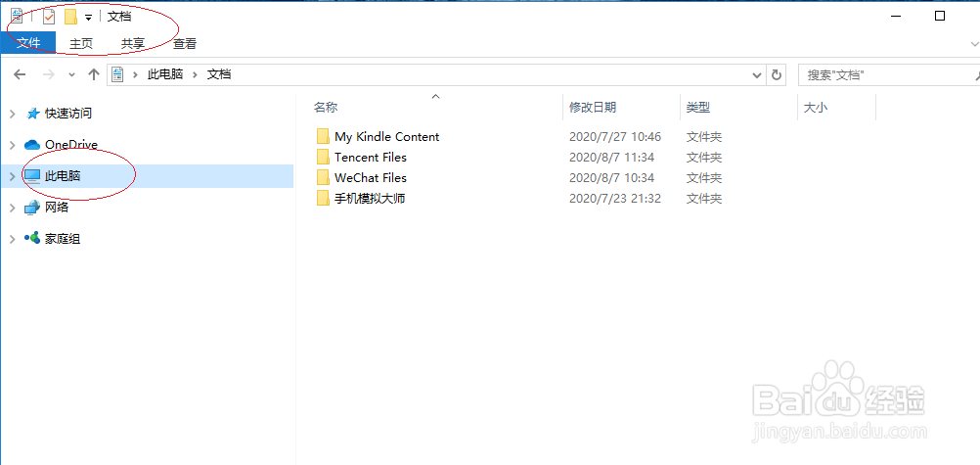Switch to the 主页 ribbon tab
980x465 pixels.
[x=80, y=43]
